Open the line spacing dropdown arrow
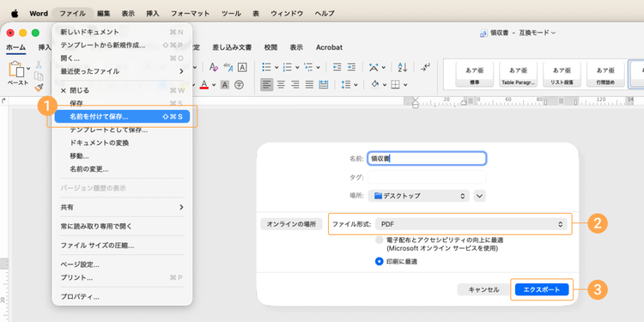The width and height of the screenshot is (644, 322). (355, 85)
